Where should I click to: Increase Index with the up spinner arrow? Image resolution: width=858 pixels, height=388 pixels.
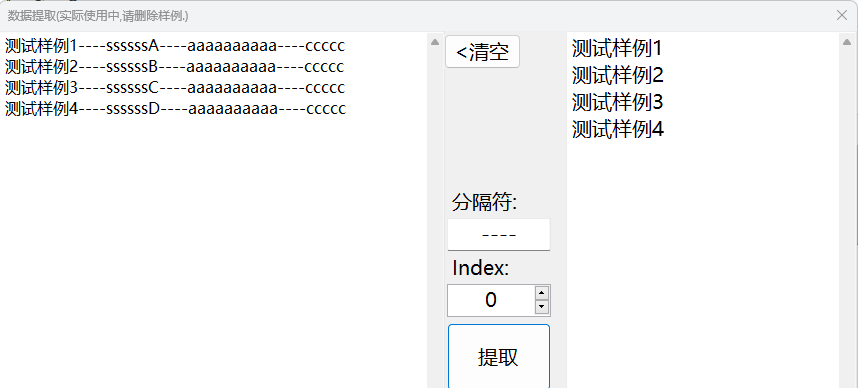[542, 292]
